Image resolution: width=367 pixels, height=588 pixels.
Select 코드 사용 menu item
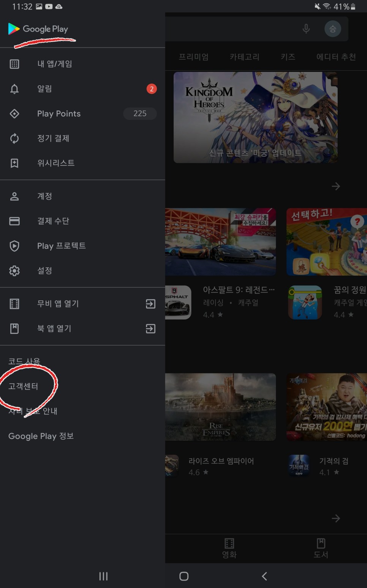point(24,361)
